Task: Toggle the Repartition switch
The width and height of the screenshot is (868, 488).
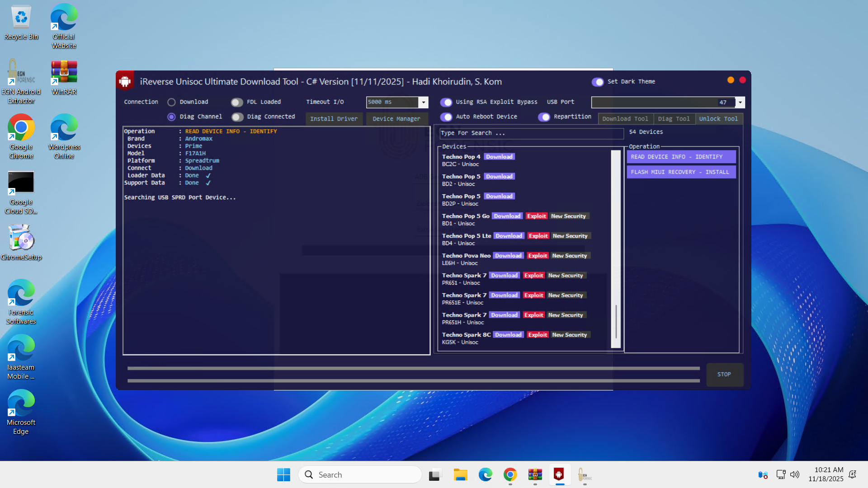Action: (544, 117)
